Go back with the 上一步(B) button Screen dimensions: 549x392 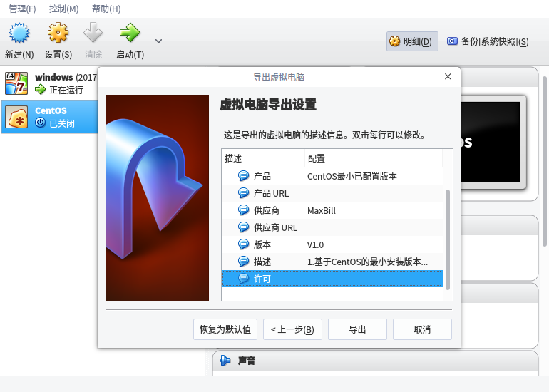tap(292, 329)
